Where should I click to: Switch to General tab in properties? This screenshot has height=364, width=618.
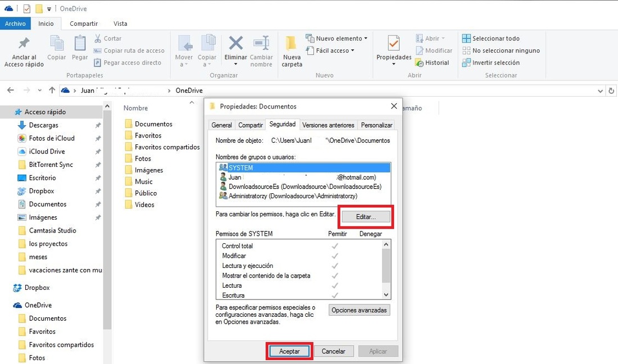[221, 125]
